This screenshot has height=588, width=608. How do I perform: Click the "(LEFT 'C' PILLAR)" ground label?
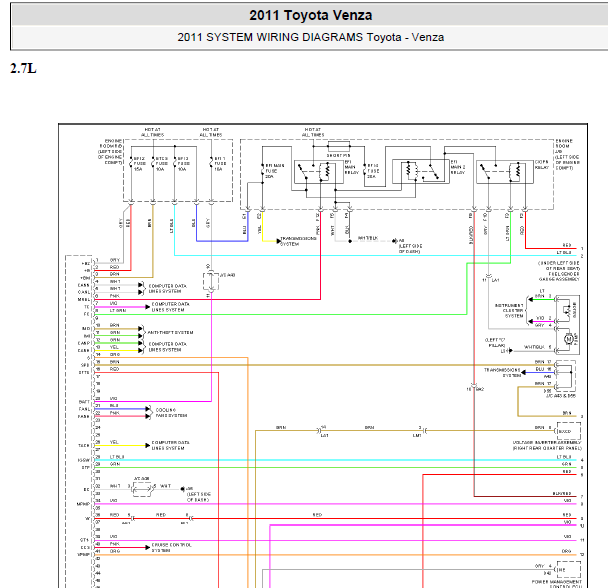[x=495, y=342]
